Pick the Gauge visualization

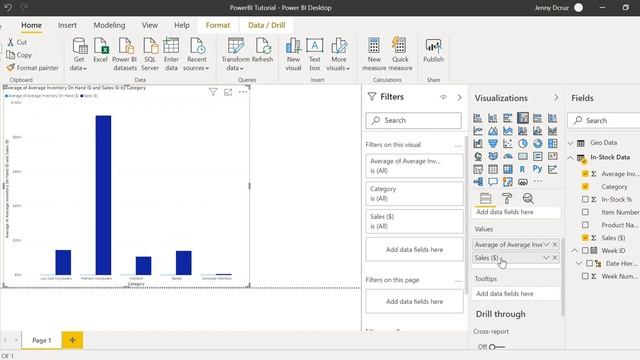[x=508, y=156]
